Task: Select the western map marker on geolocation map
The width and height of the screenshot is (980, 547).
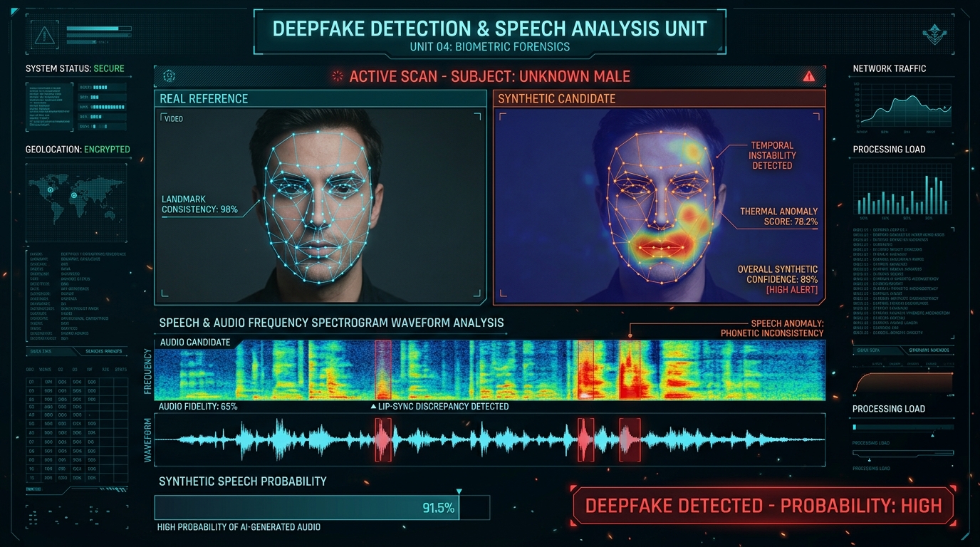Action: tap(51, 190)
